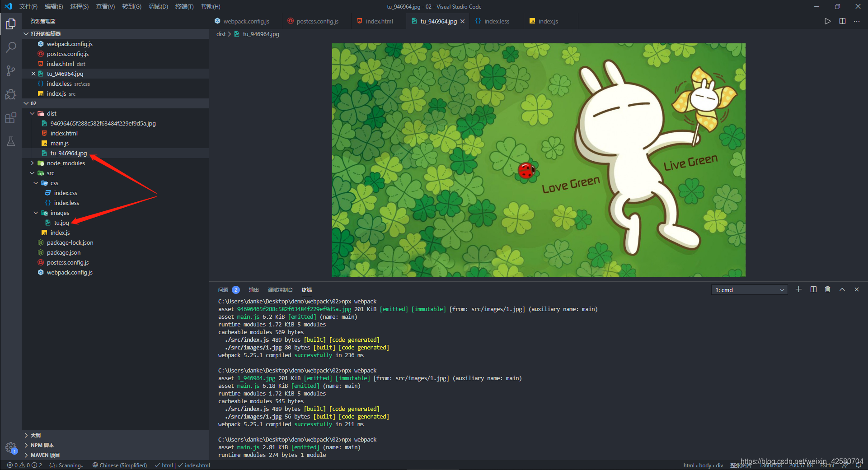Click the VS Code logo icon
Viewport: 868px width, 470px height.
click(x=8, y=6)
